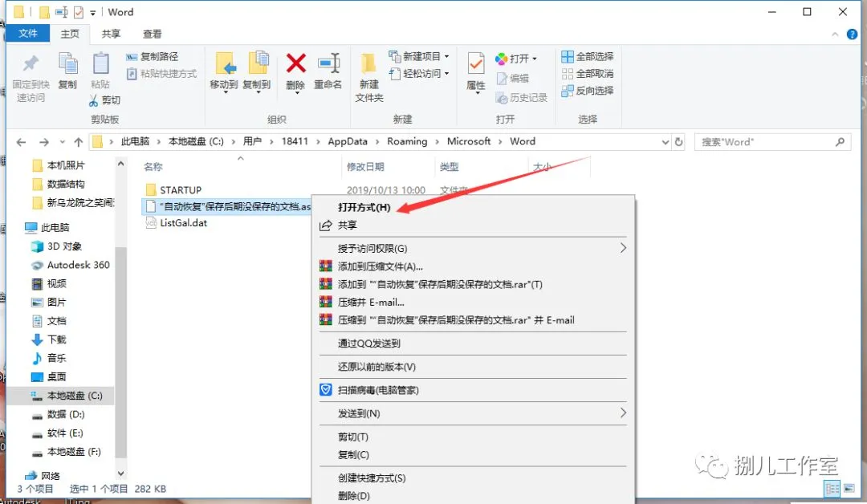
Task: Click the Rename icon
Action: click(x=328, y=63)
